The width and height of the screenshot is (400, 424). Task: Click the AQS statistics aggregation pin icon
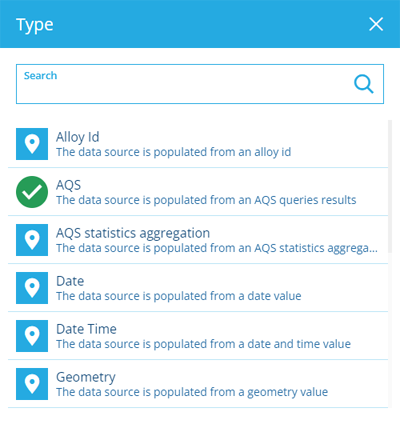coord(32,240)
